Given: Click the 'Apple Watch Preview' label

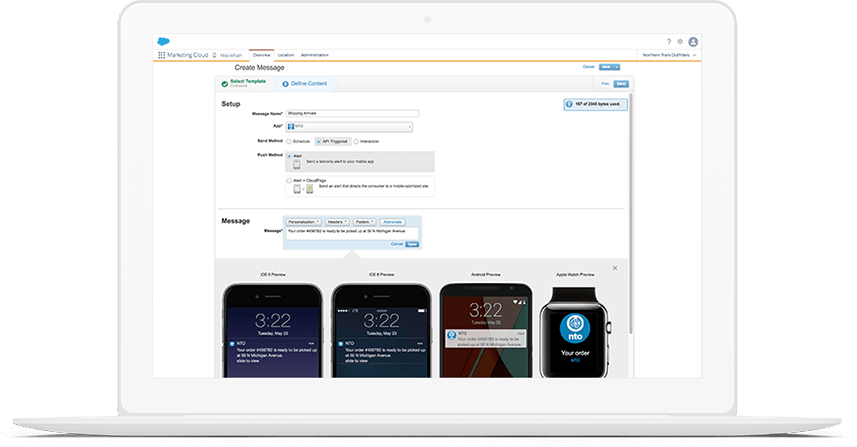Looking at the screenshot, I should tap(575, 274).
